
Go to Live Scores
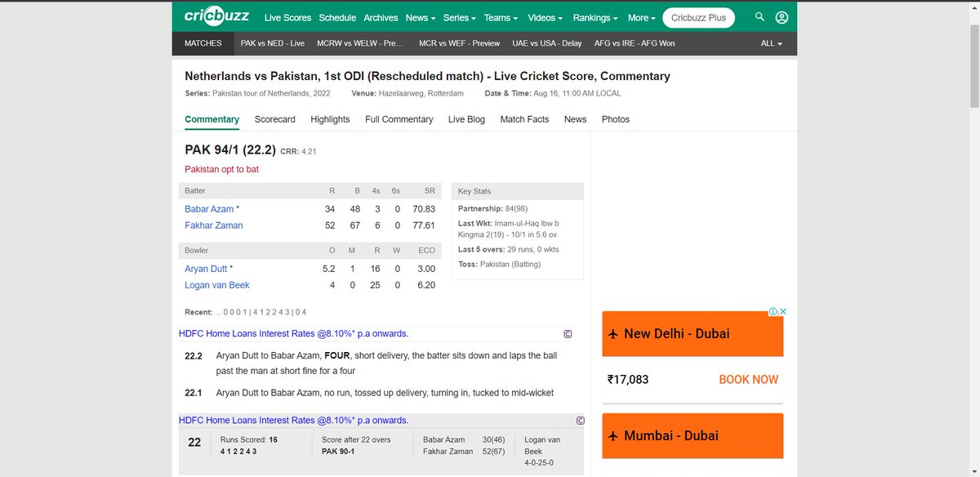[x=287, y=17]
